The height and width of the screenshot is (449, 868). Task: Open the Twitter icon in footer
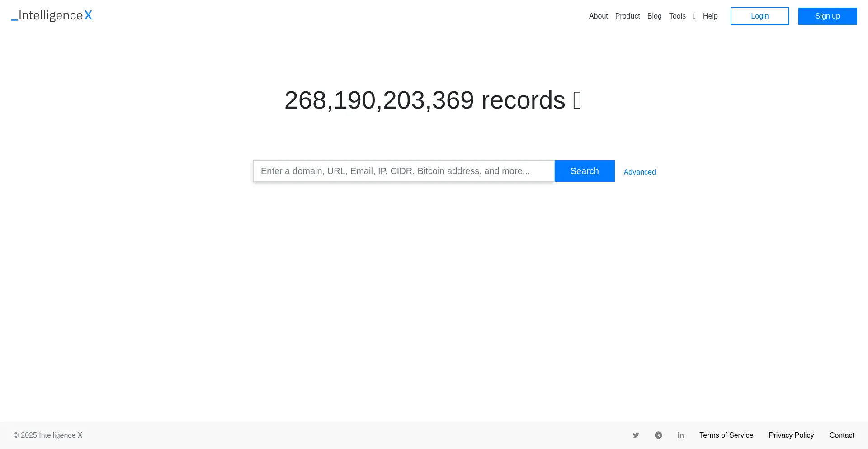coord(636,435)
